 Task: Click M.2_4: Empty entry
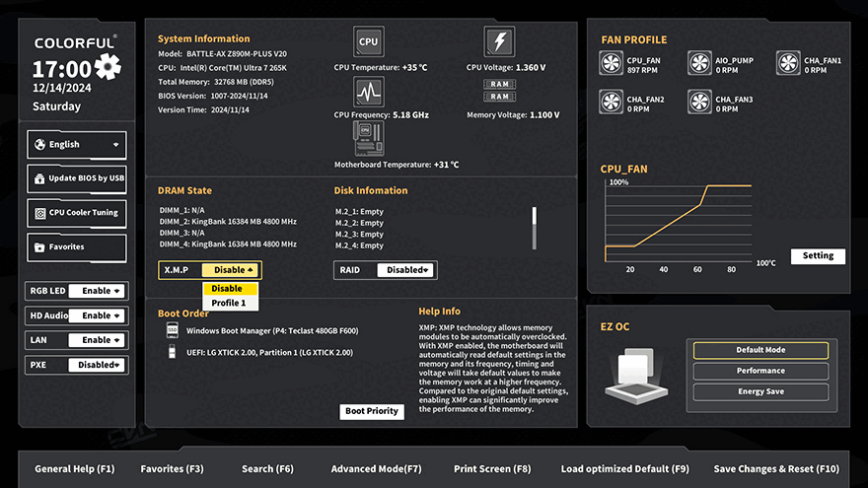[x=359, y=245]
